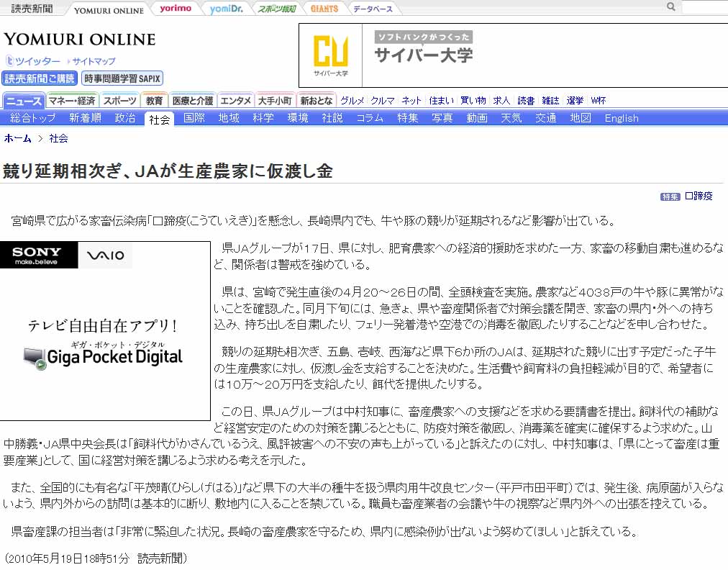Click the 読売新聞ご購読 button
This screenshot has height=570, width=728.
(40, 78)
